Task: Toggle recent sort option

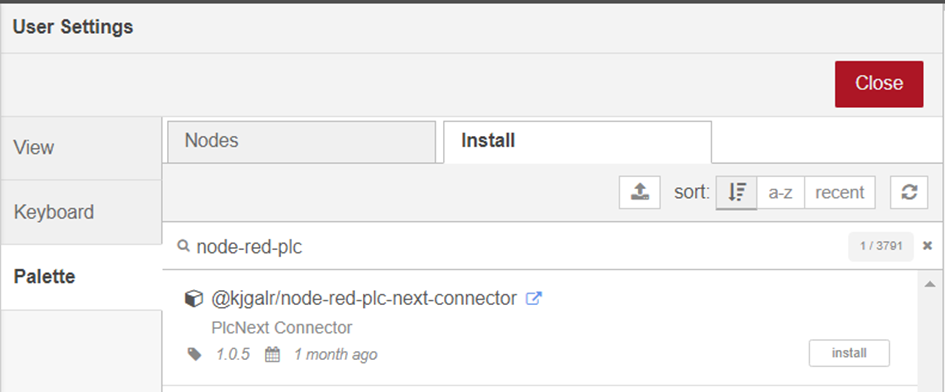Action: pos(840,192)
